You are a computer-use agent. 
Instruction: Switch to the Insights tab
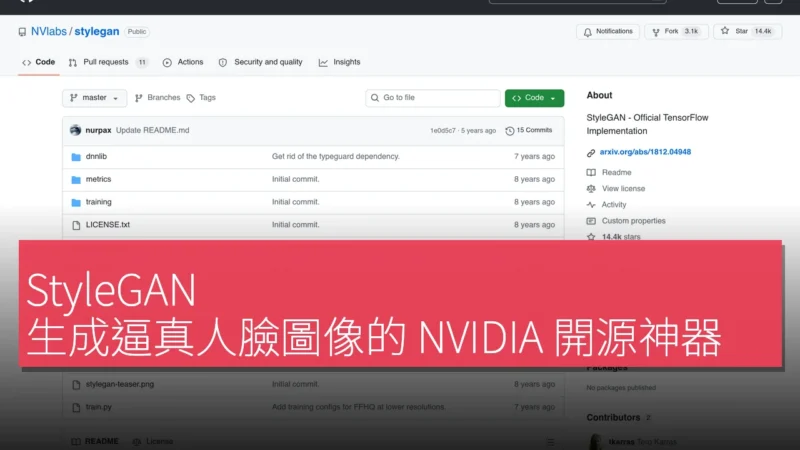[340, 62]
